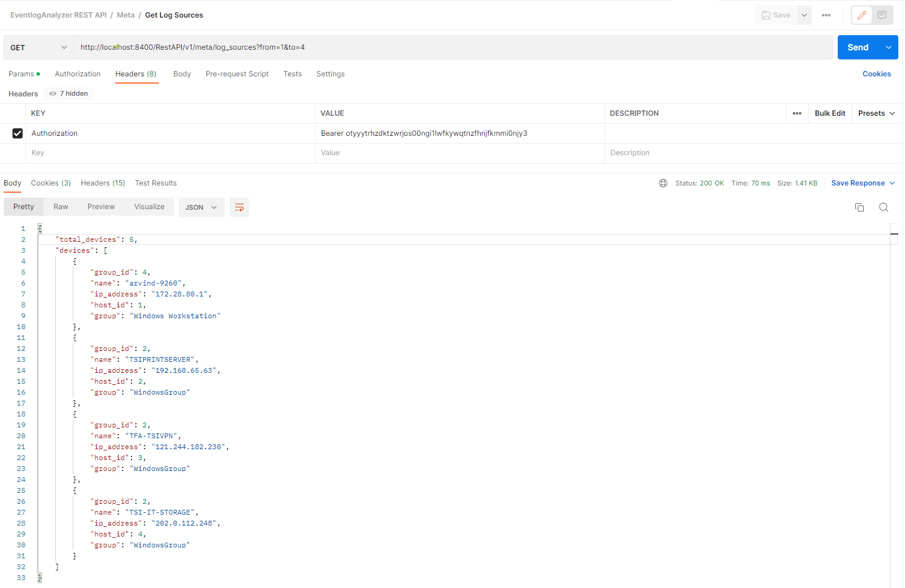Open Cookies via the link
Viewport: 905px width, 588px height.
[x=877, y=73]
